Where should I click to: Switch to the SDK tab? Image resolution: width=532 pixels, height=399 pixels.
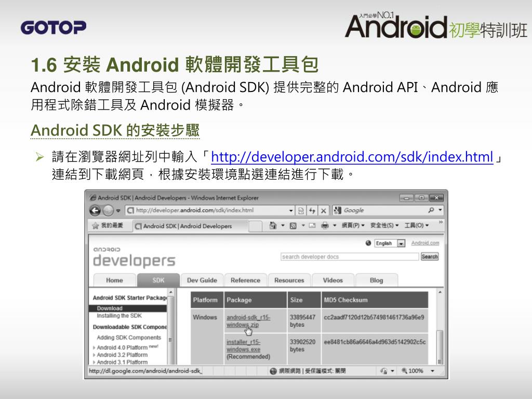tap(158, 280)
